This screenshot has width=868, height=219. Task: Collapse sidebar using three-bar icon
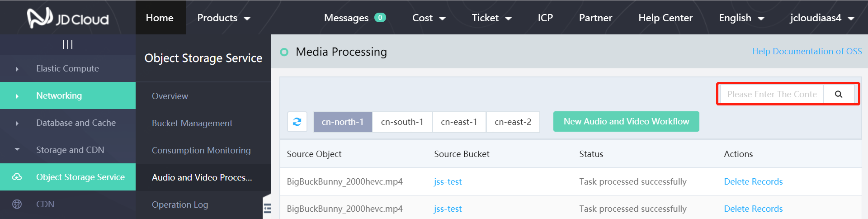[68, 44]
